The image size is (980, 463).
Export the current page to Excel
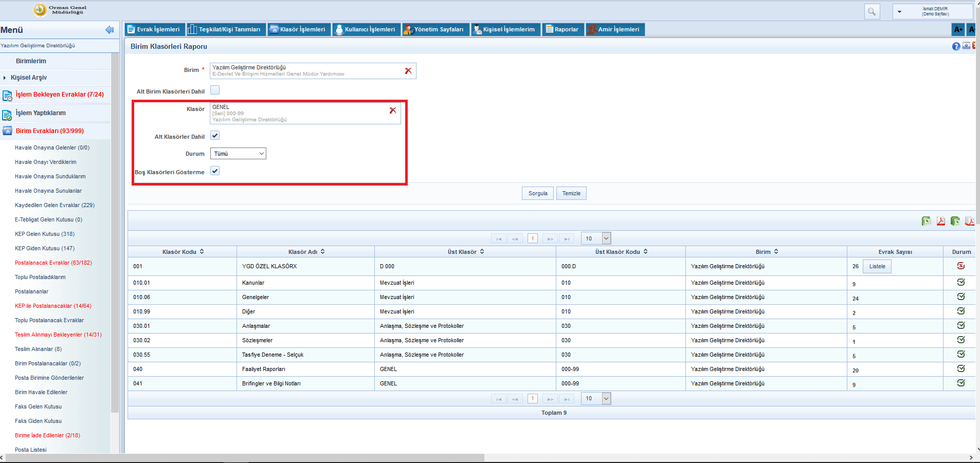926,221
